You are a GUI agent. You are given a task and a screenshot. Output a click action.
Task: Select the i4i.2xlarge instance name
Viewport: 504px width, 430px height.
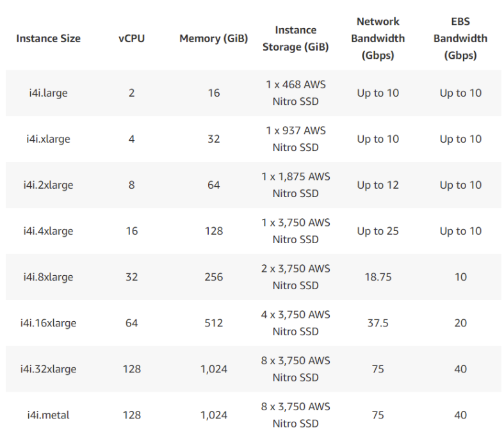pyautogui.click(x=48, y=185)
